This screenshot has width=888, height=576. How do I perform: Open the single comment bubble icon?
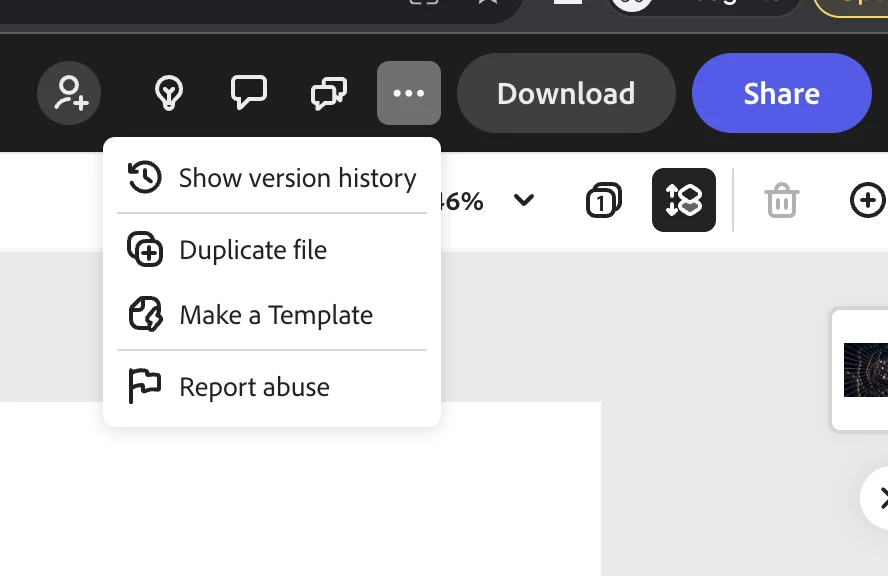tap(249, 92)
